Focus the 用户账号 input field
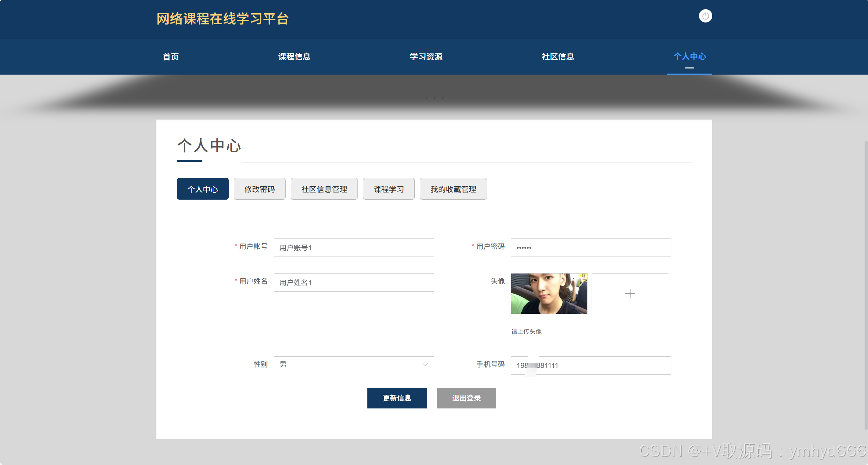The width and height of the screenshot is (868, 465). (x=354, y=248)
